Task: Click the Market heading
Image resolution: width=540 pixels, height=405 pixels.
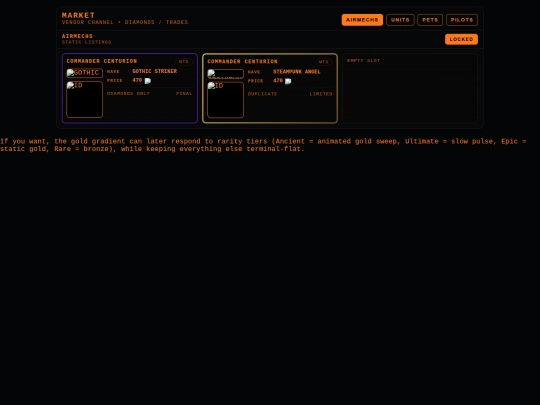Action: tap(78, 15)
